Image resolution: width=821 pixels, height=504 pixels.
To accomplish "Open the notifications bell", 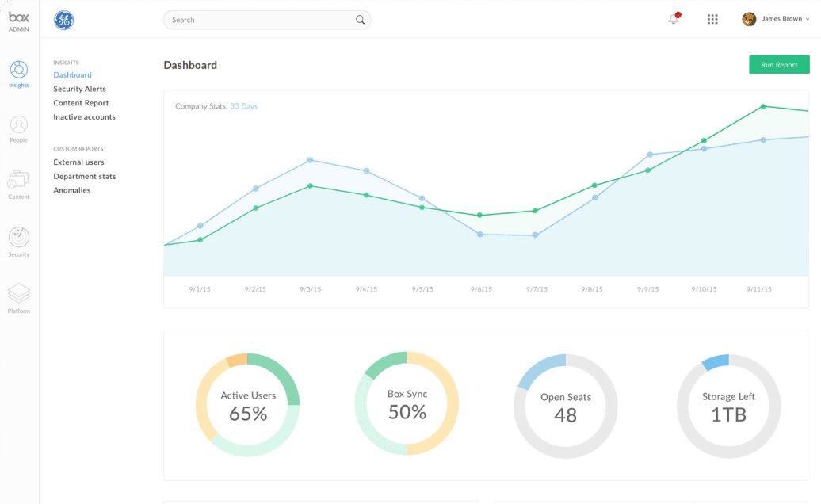I will point(674,19).
